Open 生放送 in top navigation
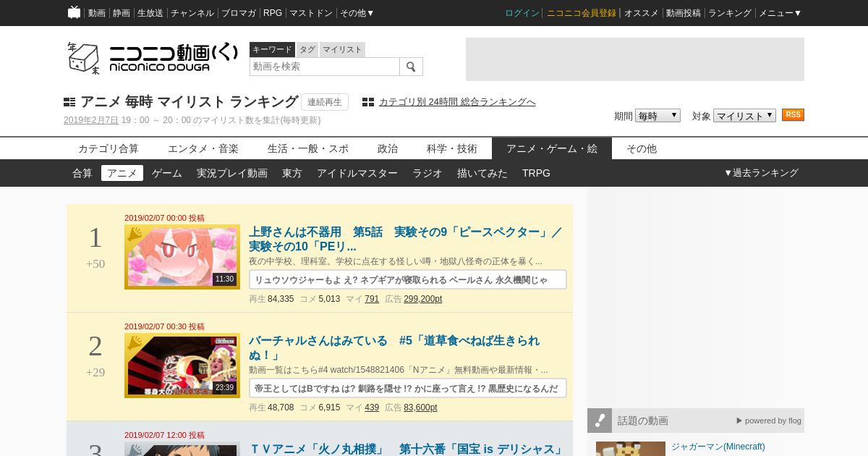The height and width of the screenshot is (456, 868). pos(150,13)
